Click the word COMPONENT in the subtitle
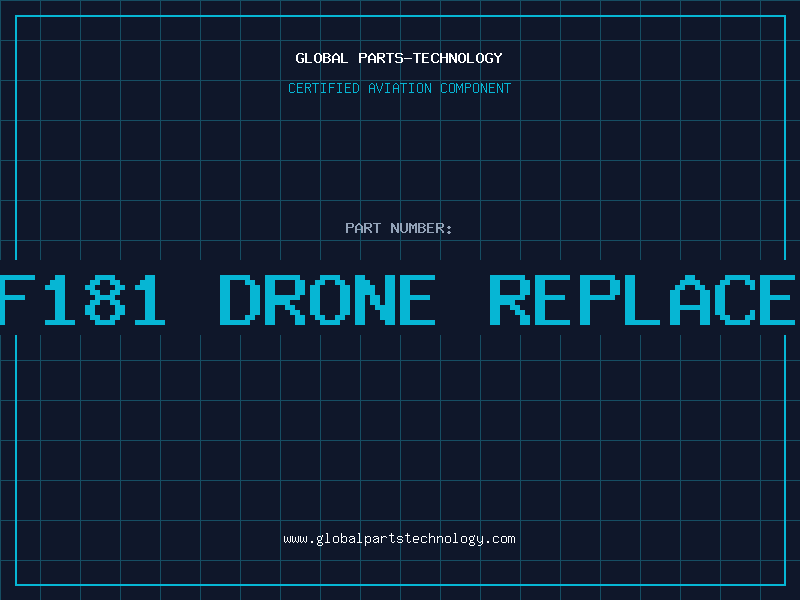 click(x=476, y=88)
